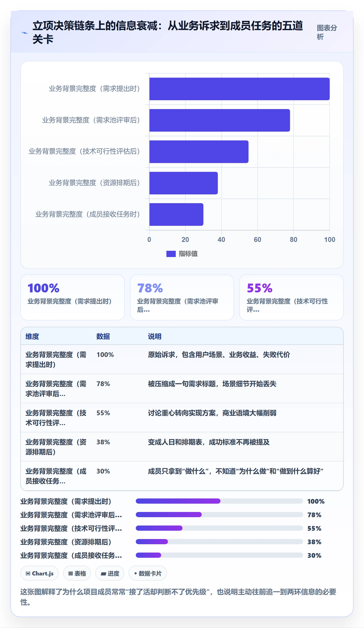Screen dimensions: 364x628
Task: Click the 78% table cell
Action: (x=103, y=384)
